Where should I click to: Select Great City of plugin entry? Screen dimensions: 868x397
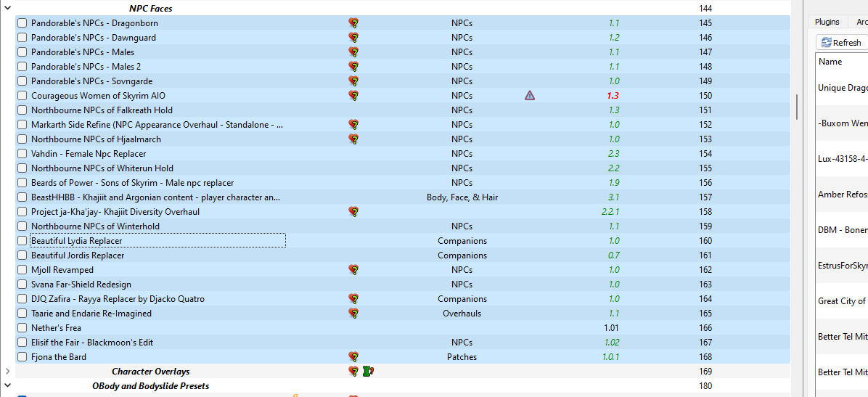(x=843, y=301)
